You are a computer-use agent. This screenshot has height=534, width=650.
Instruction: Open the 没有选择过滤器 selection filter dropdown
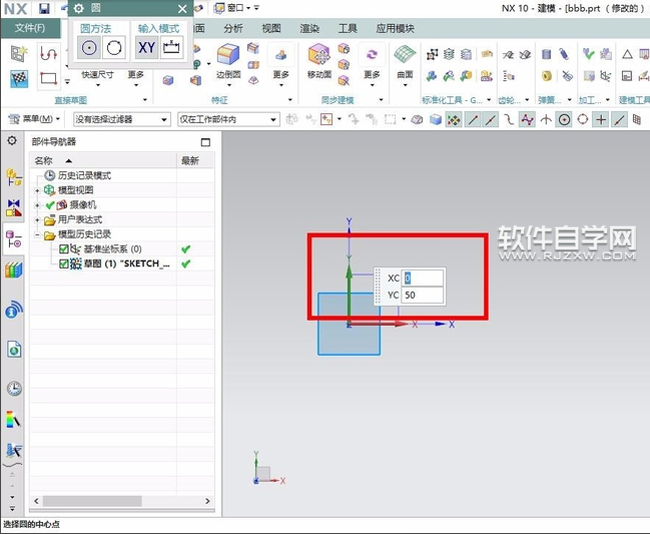pyautogui.click(x=121, y=120)
